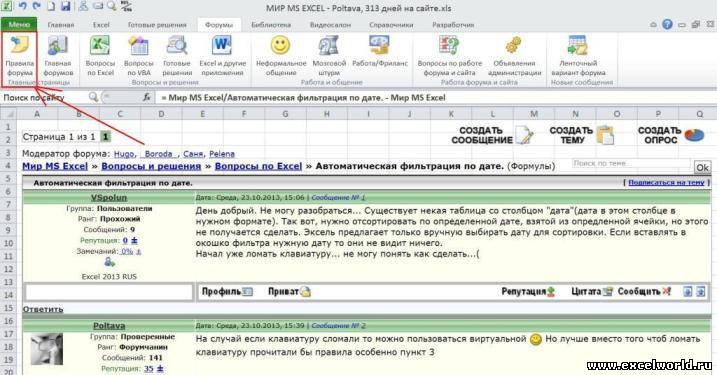717x375 pixels.
Task: Click the site search magnifier icon
Action: click(x=93, y=97)
